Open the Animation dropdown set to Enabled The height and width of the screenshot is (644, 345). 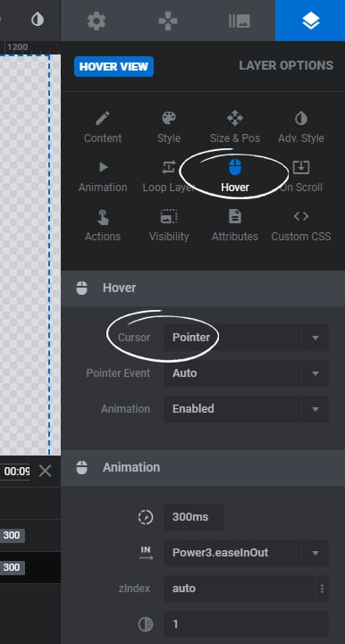coord(246,409)
